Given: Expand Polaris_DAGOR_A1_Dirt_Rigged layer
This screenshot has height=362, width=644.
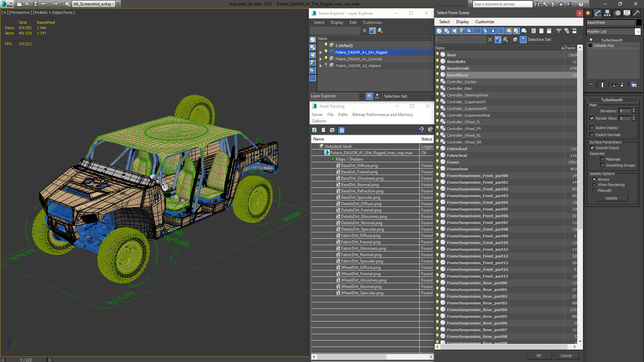Looking at the screenshot, I should tap(320, 52).
